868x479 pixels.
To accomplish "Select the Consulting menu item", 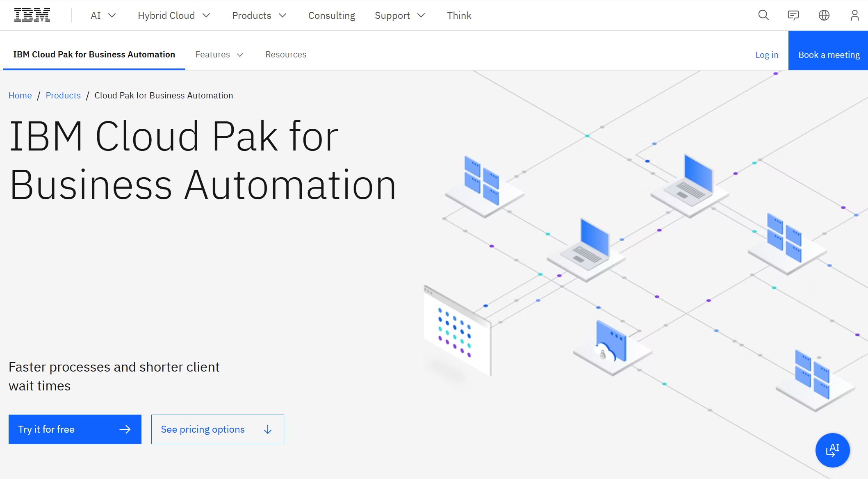I will point(331,15).
